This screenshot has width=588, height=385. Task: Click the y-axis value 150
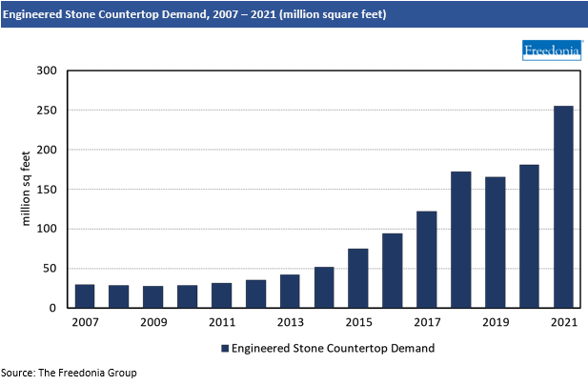click(47, 190)
